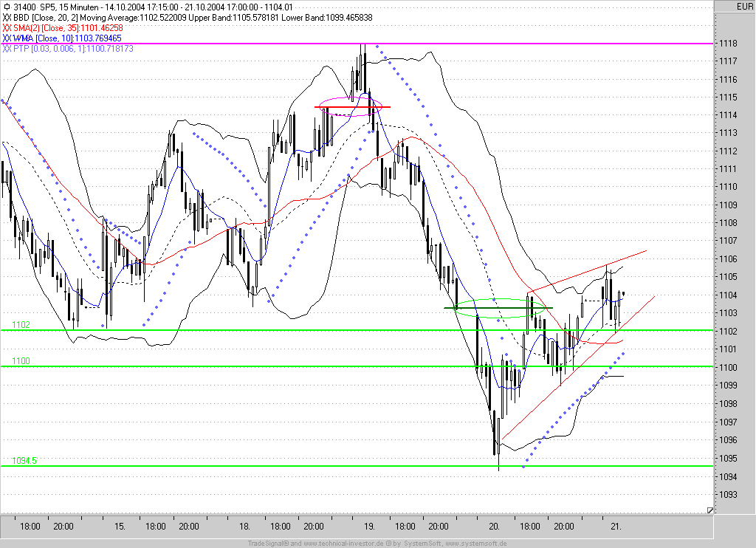Click the 1106 price axis label
Viewport: 756px width, 548px height.
pos(728,259)
